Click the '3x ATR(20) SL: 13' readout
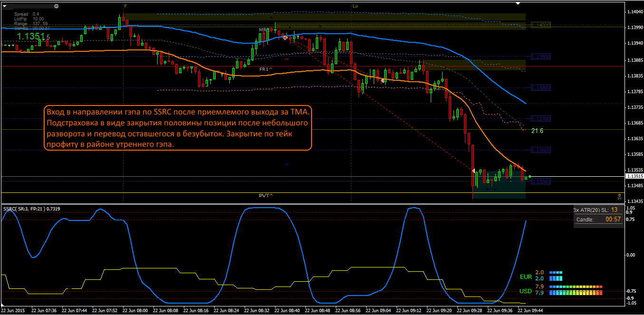The width and height of the screenshot is (644, 315). pyautogui.click(x=596, y=210)
